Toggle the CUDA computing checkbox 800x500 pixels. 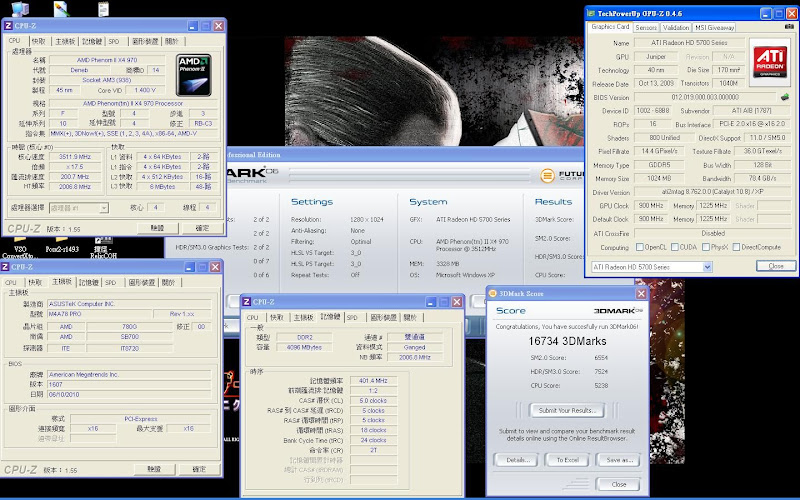(675, 247)
